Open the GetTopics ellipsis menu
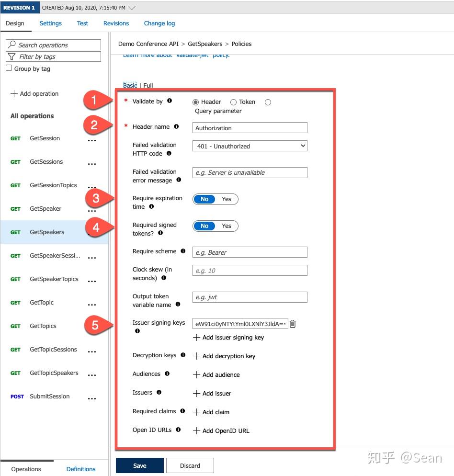Screen dimensions: 454x476 click(92, 328)
